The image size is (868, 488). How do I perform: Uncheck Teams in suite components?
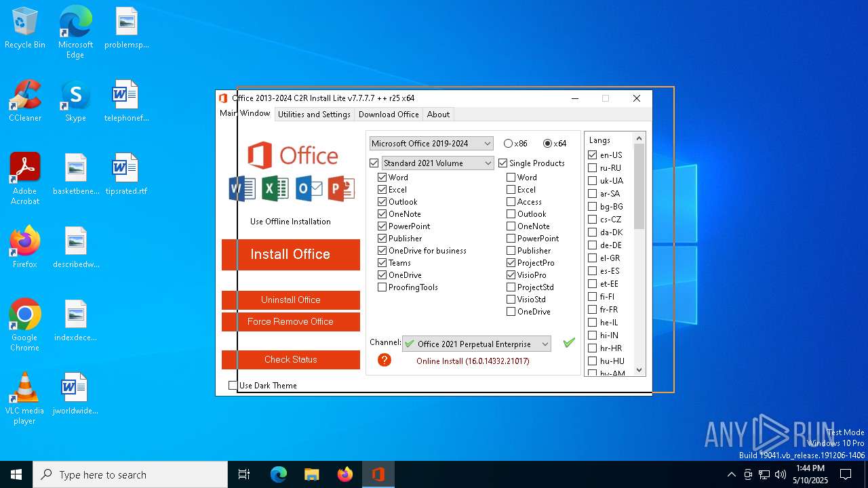(382, 263)
